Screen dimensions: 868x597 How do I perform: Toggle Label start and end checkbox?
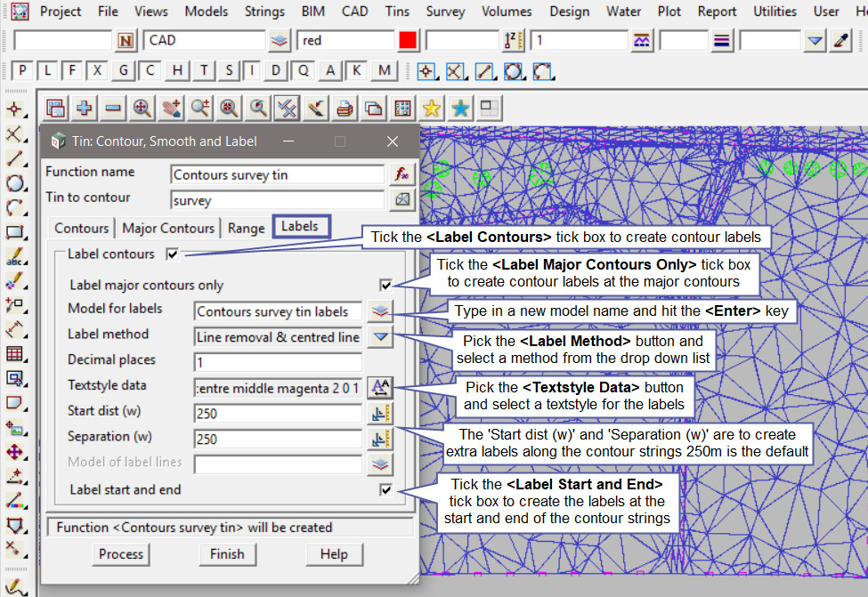point(385,489)
